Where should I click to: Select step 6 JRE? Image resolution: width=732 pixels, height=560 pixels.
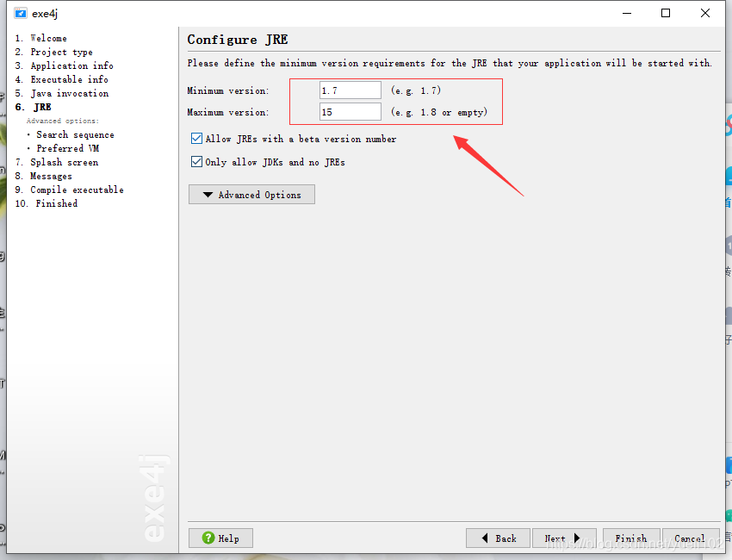coord(33,107)
